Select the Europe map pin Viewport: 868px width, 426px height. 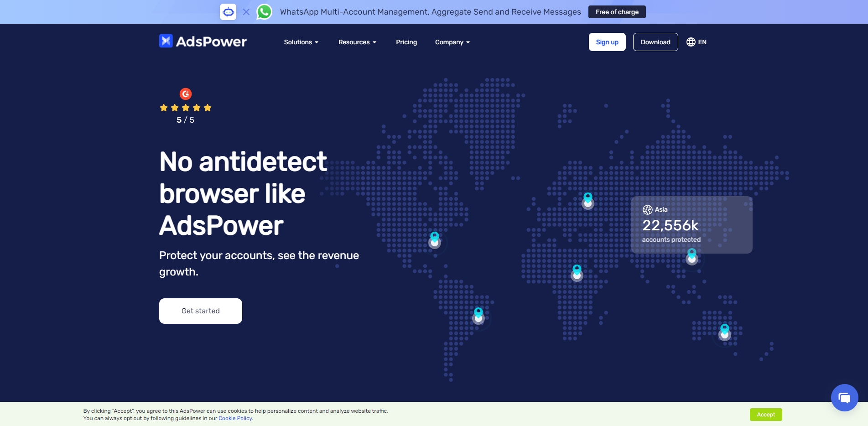pyautogui.click(x=588, y=201)
